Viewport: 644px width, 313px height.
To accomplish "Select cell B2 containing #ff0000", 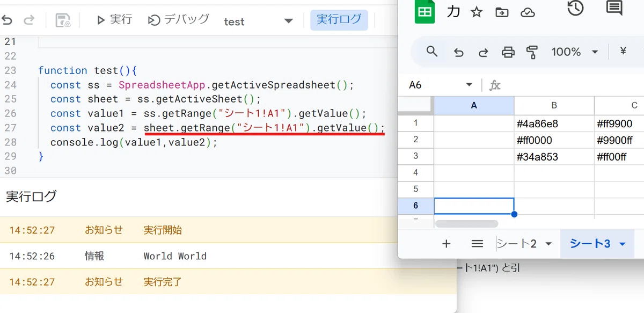I will 554,140.
